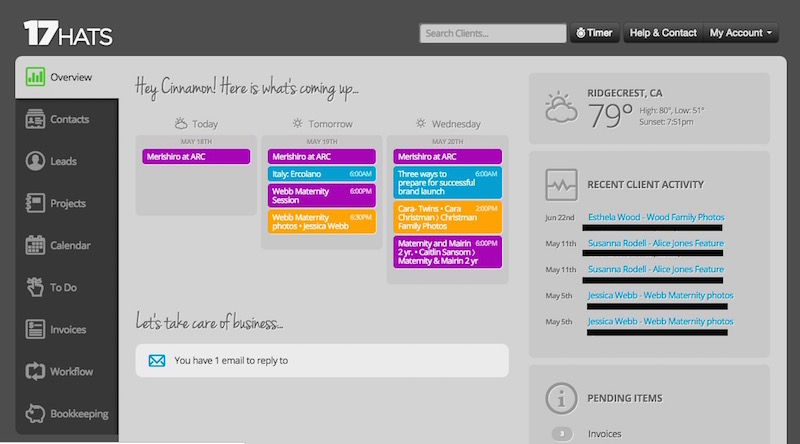Start the Timer button
The height and width of the screenshot is (444, 800).
pyautogui.click(x=594, y=33)
